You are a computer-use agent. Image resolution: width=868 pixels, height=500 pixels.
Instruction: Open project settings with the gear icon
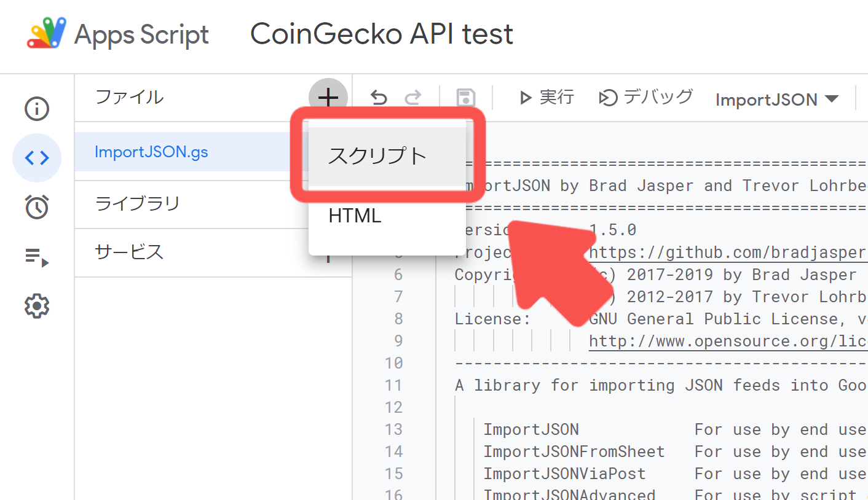point(37,305)
